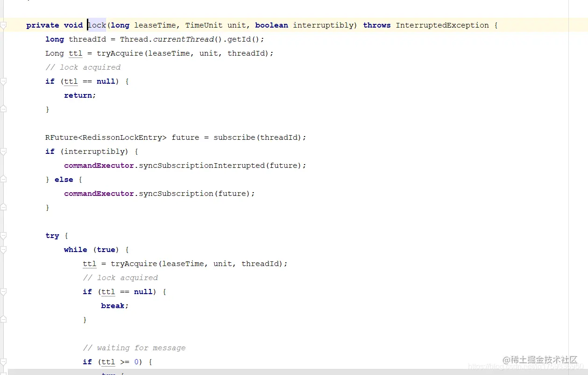Click the '// waiting for message' comment

(x=134, y=348)
